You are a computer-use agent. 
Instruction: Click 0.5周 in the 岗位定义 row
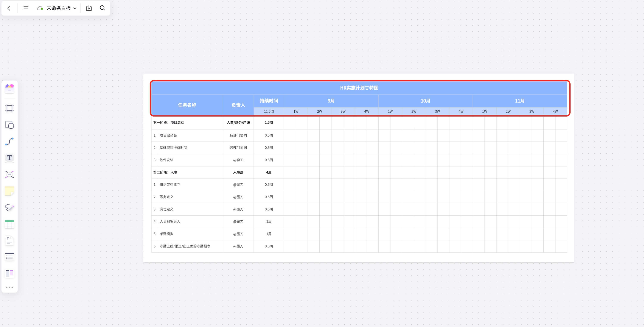(269, 209)
